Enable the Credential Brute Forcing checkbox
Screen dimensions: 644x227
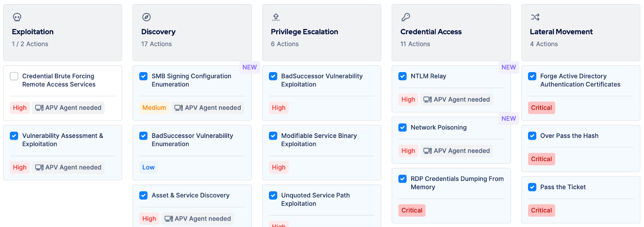pyautogui.click(x=14, y=76)
